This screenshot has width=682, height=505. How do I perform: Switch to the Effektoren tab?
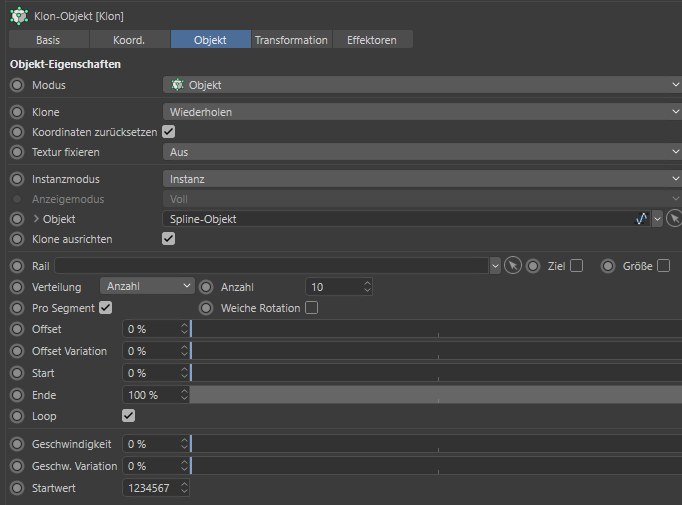pyautogui.click(x=372, y=40)
